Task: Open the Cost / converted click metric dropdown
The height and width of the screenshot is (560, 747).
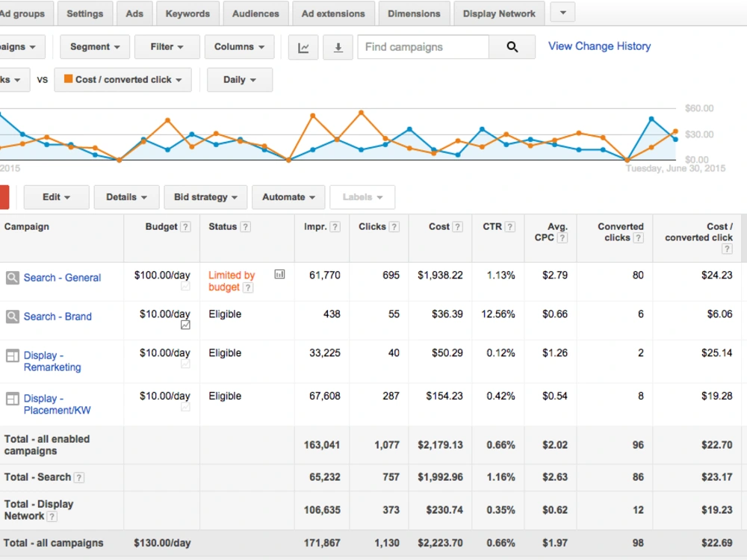Action: click(123, 80)
